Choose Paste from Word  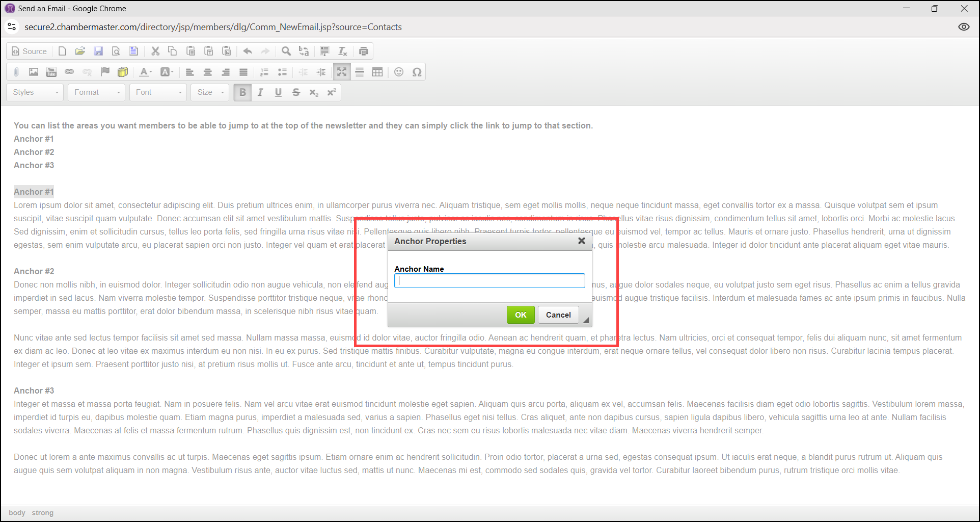click(227, 51)
